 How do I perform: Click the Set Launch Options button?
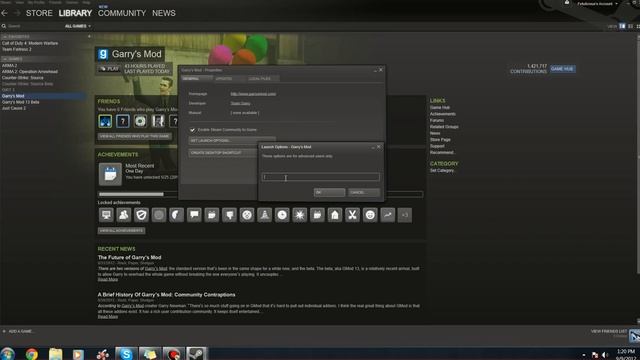pyautogui.click(x=232, y=140)
